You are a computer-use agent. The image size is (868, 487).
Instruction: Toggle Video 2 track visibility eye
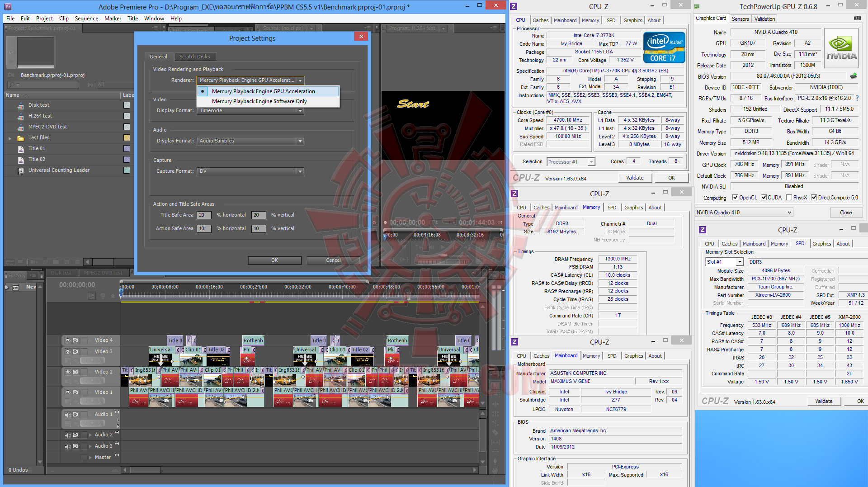(x=67, y=372)
